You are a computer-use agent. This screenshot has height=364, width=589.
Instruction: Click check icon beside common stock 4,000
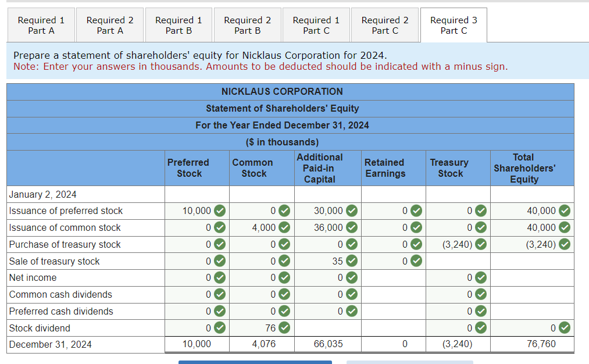tap(284, 227)
